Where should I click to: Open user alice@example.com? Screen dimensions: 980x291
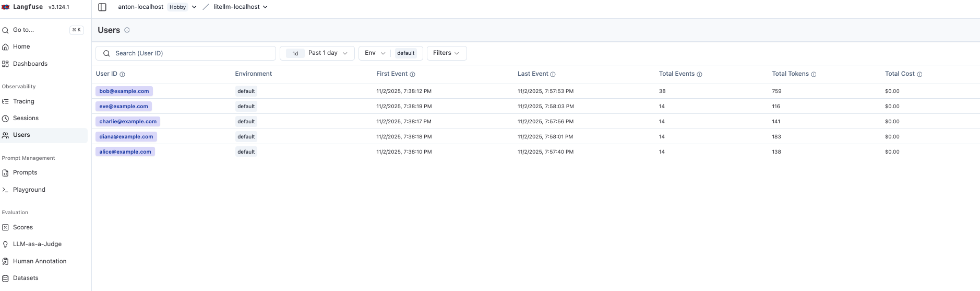(125, 152)
